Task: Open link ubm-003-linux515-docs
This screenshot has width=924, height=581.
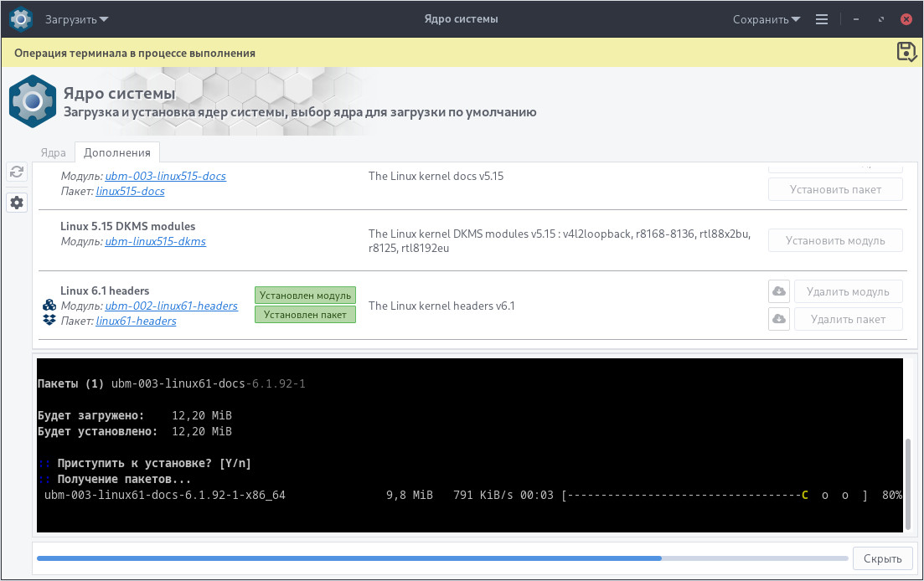Action: tap(166, 176)
